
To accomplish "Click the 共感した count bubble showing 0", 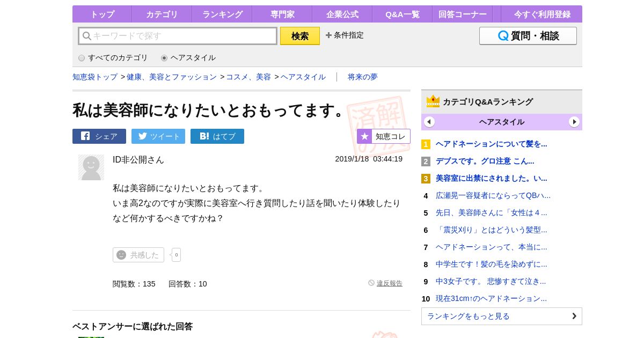I will click(x=176, y=255).
